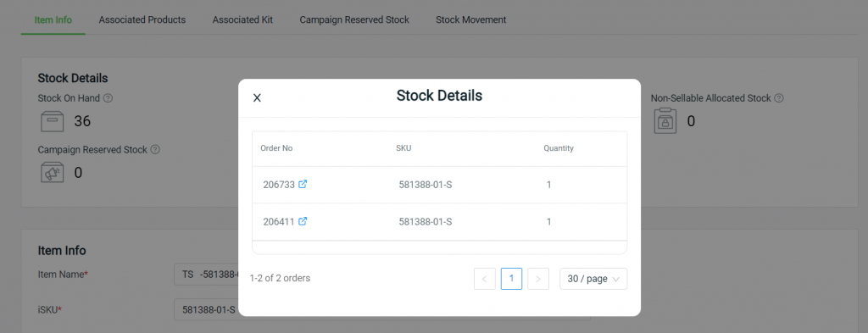
Task: Open the 30 / page dropdown
Action: coord(593,279)
